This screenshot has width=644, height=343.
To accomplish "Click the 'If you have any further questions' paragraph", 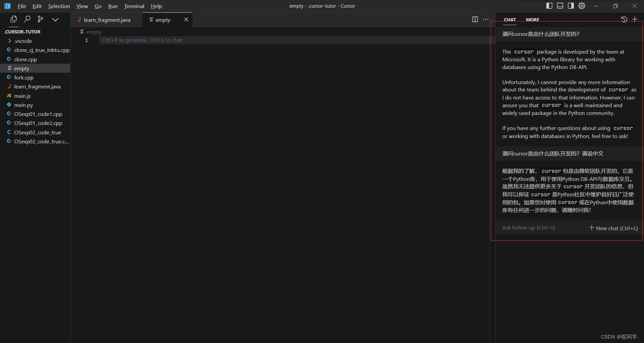I will point(568,132).
